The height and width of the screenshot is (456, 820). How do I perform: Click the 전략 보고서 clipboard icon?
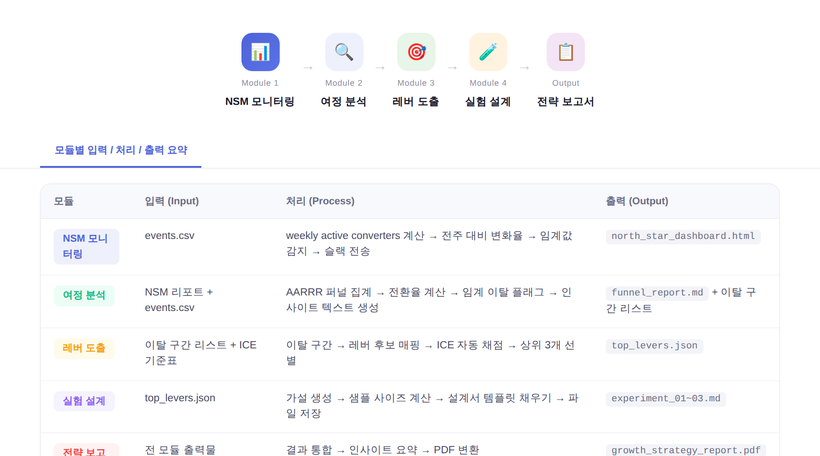(x=565, y=52)
